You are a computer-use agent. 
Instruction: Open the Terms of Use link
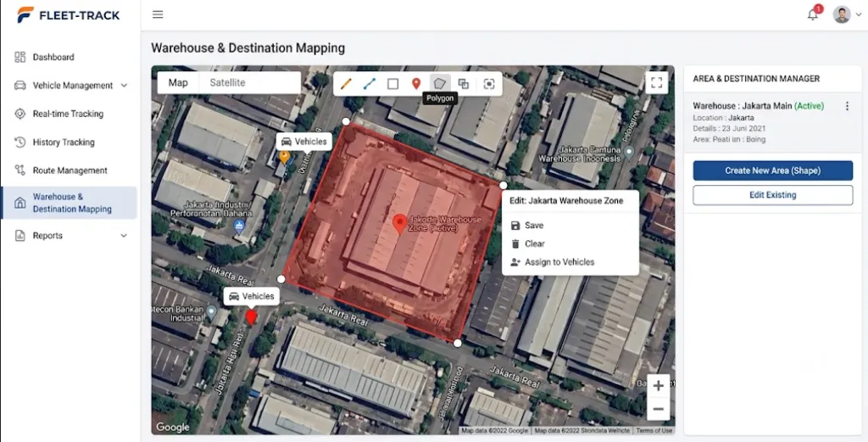click(x=654, y=430)
